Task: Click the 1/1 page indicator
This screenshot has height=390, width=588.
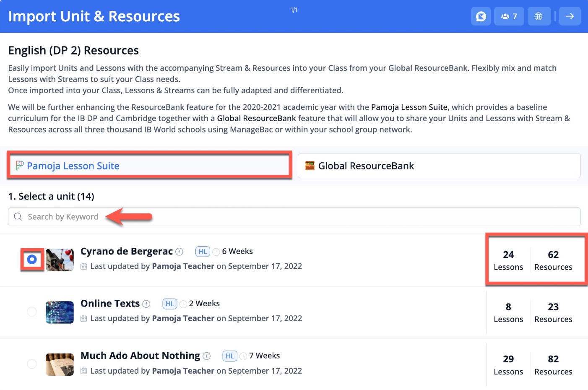Action: [x=294, y=10]
